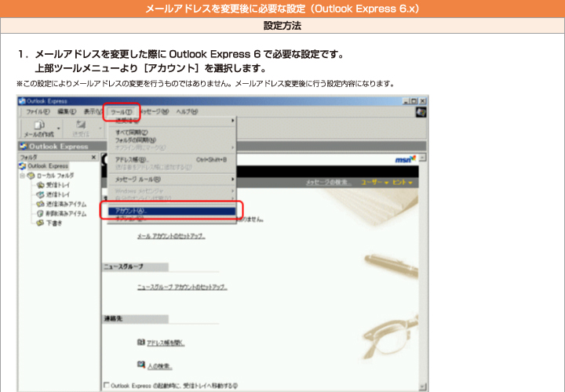Click the メール アカウントのセットアップ link
This screenshot has height=392, width=565.
171,237
